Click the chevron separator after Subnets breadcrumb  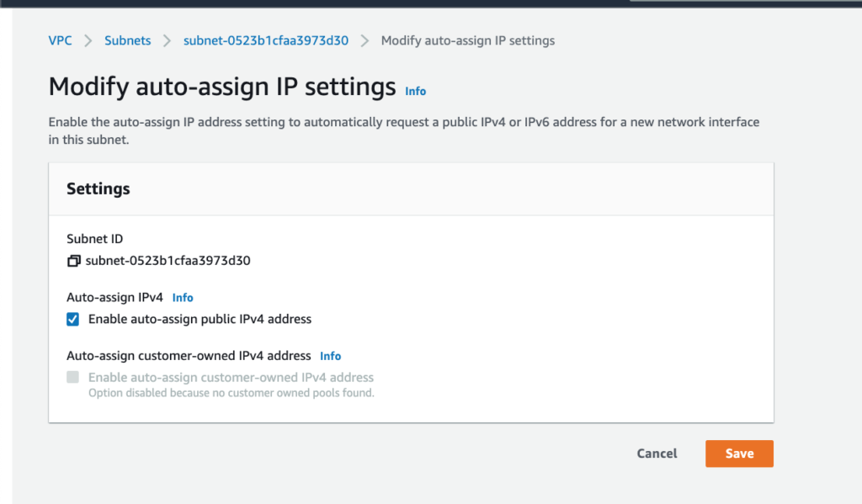(x=167, y=40)
